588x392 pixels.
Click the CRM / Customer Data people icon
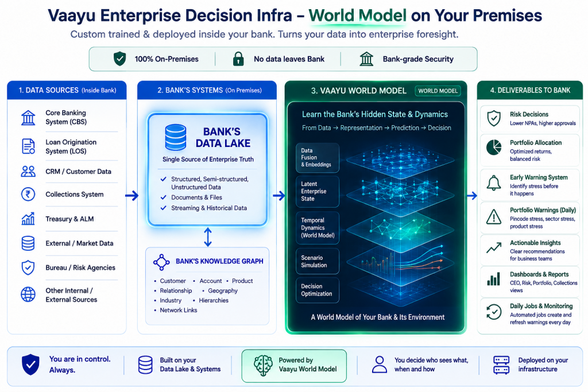click(28, 171)
